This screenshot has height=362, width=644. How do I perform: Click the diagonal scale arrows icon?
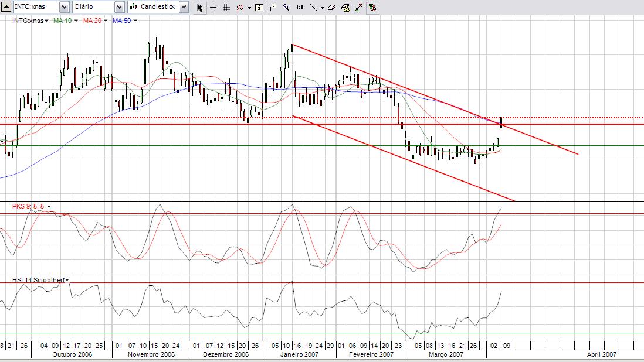point(359,8)
